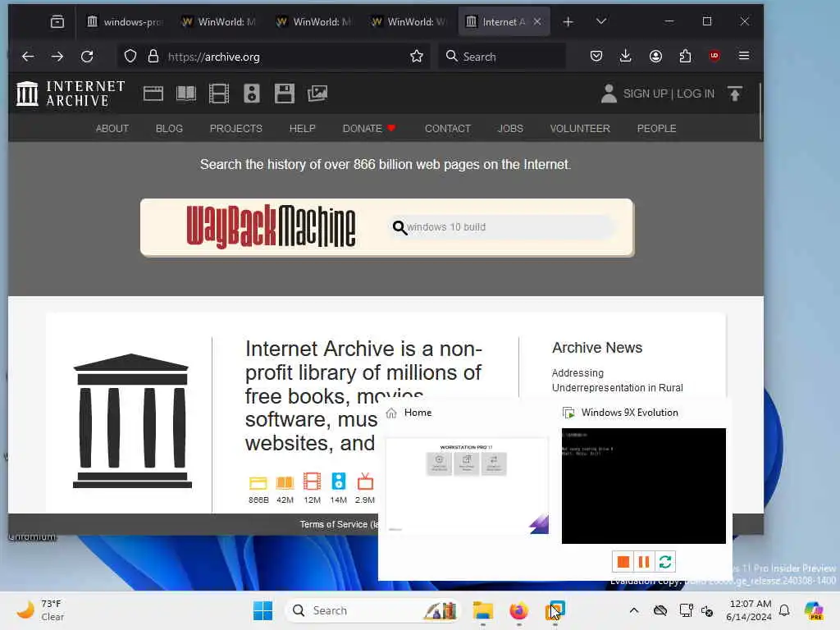Open the Audio speaker icon in Archive header

252,94
